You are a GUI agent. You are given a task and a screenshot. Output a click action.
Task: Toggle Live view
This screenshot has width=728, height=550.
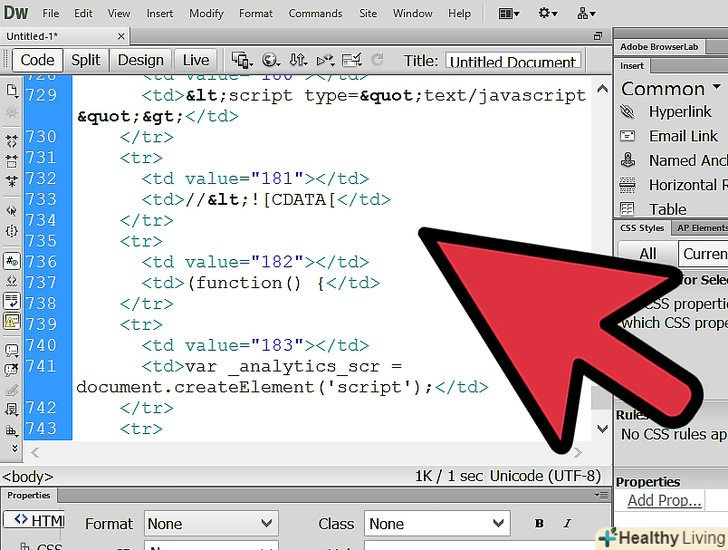coord(195,60)
